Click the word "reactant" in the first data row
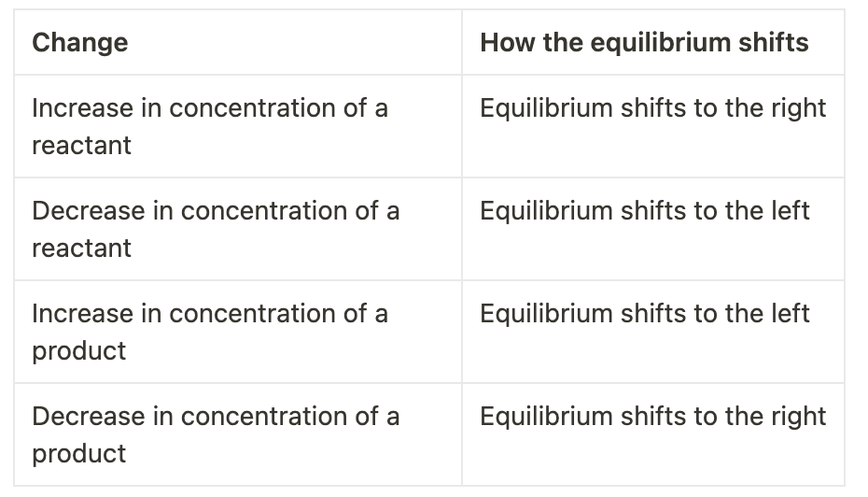Viewport: 868px width, 497px height. pos(81,146)
